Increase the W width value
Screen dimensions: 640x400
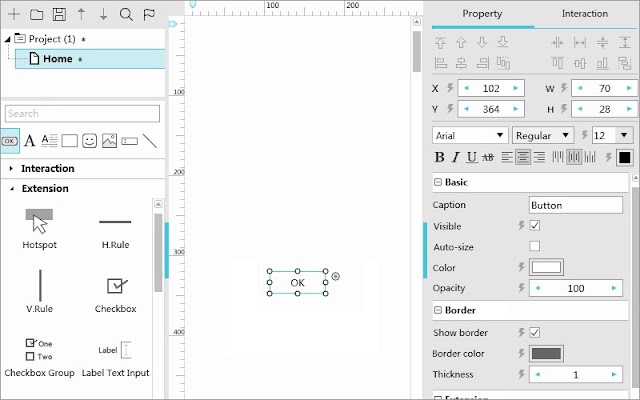coord(629,88)
